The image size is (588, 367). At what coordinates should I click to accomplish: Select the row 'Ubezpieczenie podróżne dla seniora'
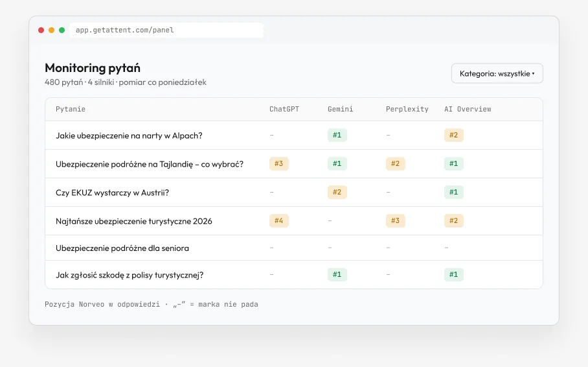pos(294,248)
